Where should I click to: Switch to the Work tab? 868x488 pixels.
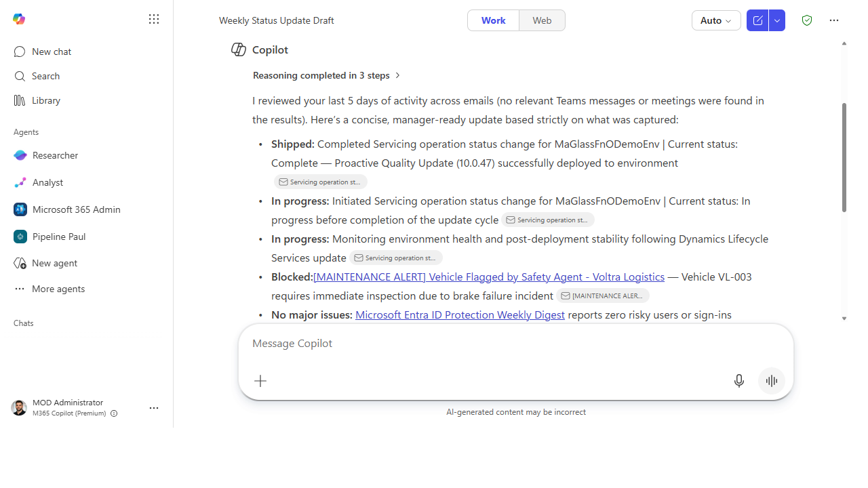click(493, 20)
